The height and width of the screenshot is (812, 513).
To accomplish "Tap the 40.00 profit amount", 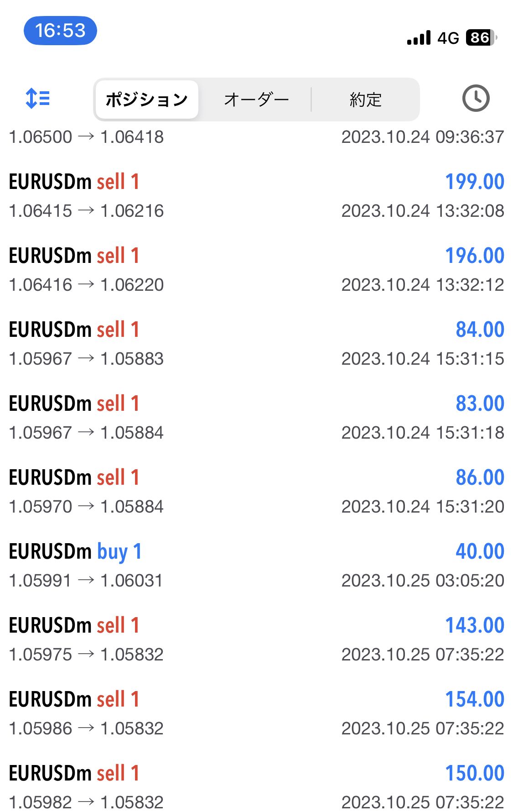I will (x=480, y=551).
